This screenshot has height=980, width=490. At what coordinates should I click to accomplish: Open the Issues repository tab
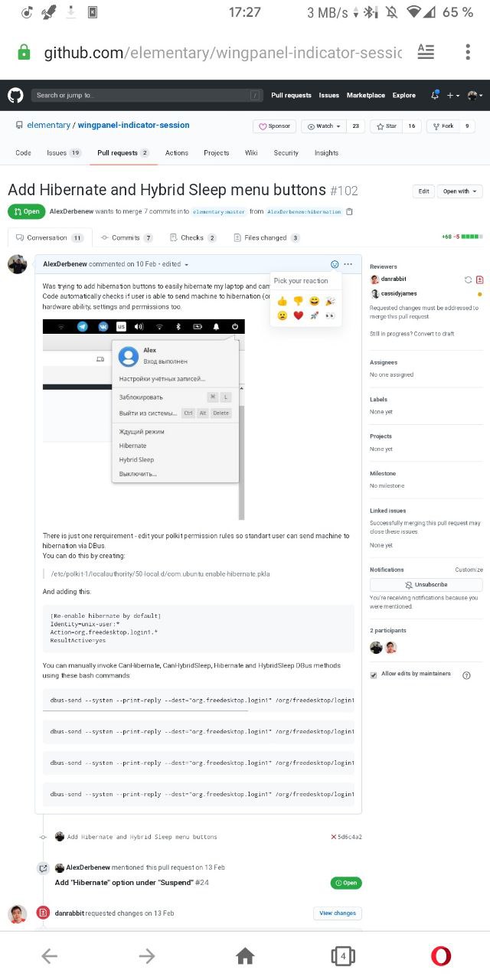click(64, 153)
